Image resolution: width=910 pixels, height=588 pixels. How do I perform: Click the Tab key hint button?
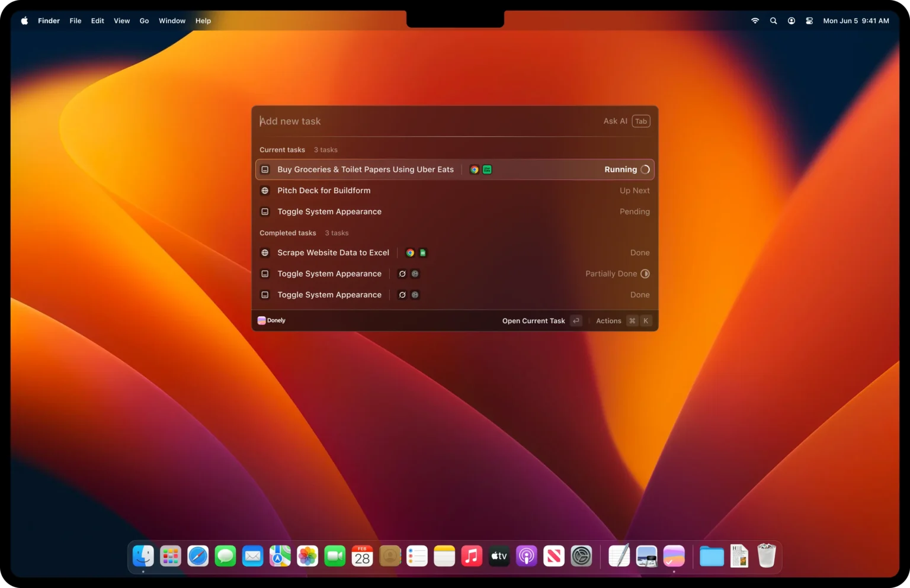[x=641, y=121]
